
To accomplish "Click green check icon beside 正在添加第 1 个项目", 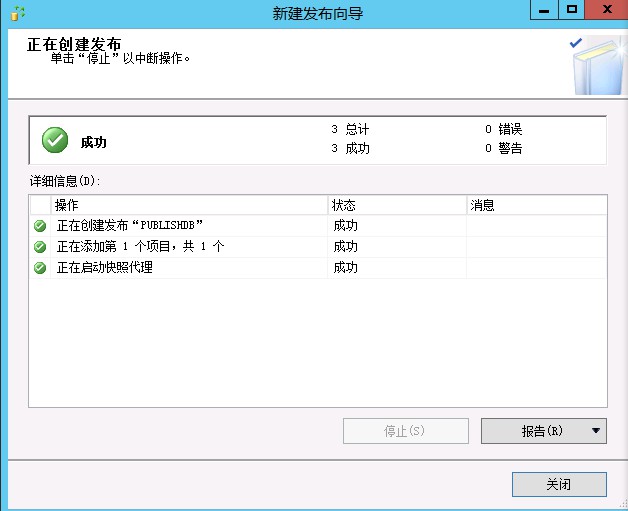I will 40,247.
